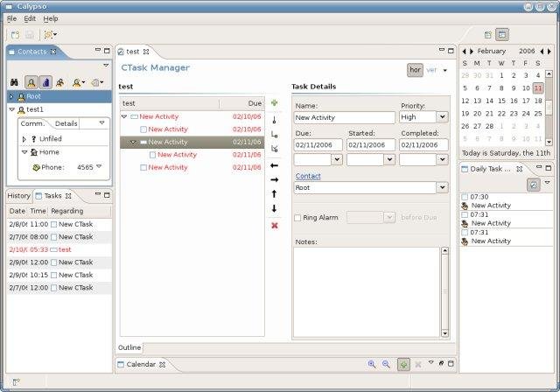
Task: Check the Ring Alarm checkbox
Action: [297, 217]
